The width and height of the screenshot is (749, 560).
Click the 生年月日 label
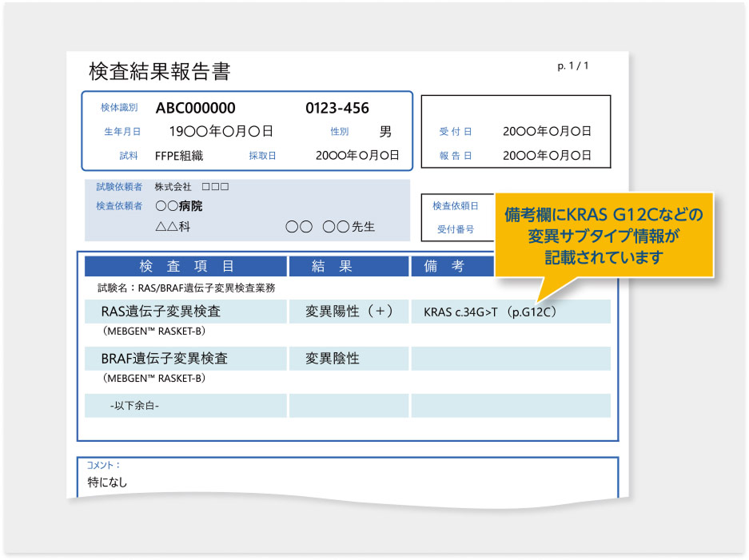(x=122, y=132)
